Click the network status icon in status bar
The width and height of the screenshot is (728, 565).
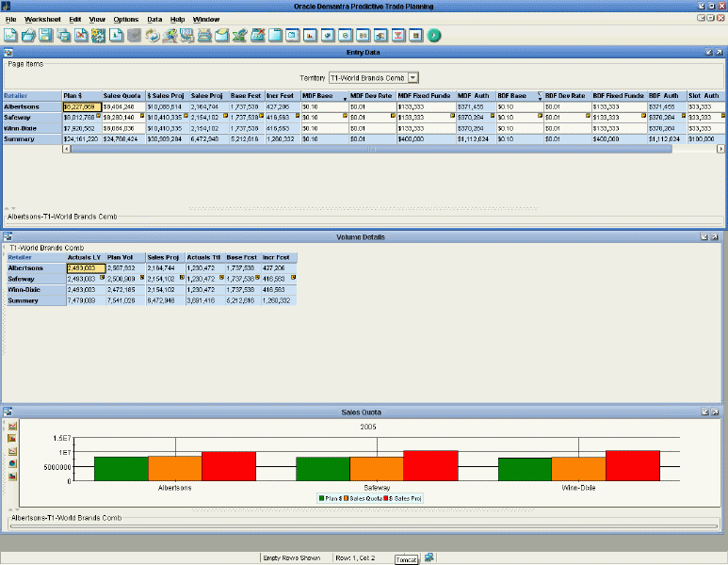[429, 557]
